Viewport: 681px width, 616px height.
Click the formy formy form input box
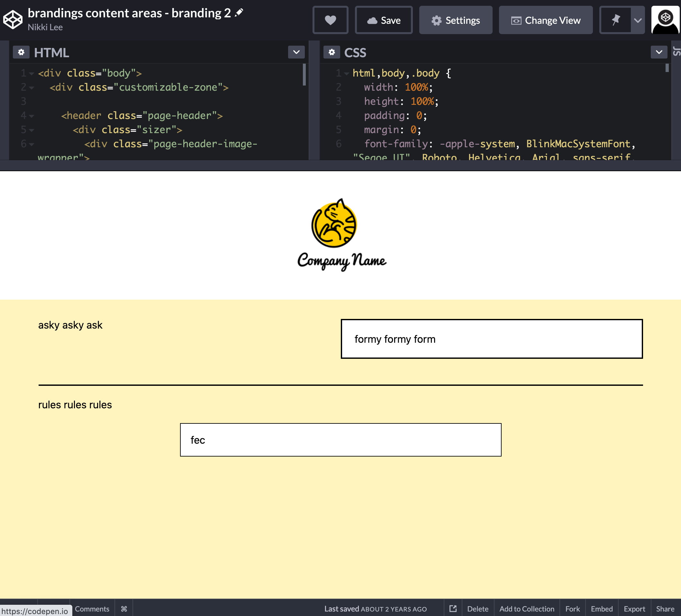491,339
